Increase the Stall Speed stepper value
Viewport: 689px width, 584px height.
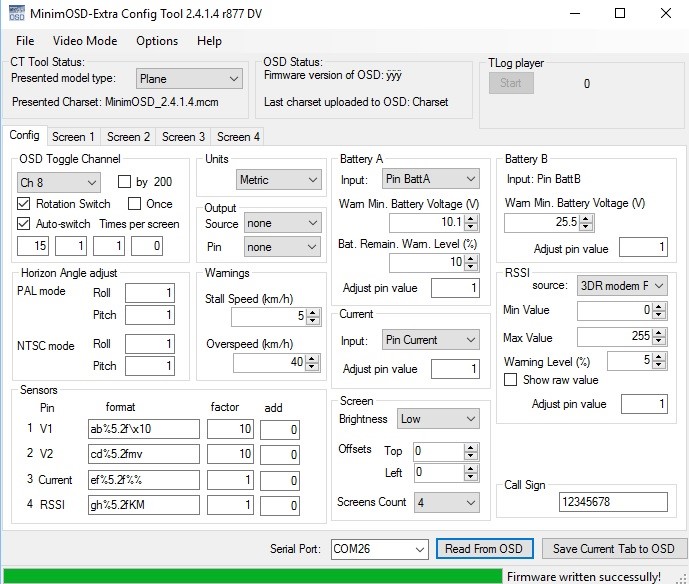pos(314,312)
